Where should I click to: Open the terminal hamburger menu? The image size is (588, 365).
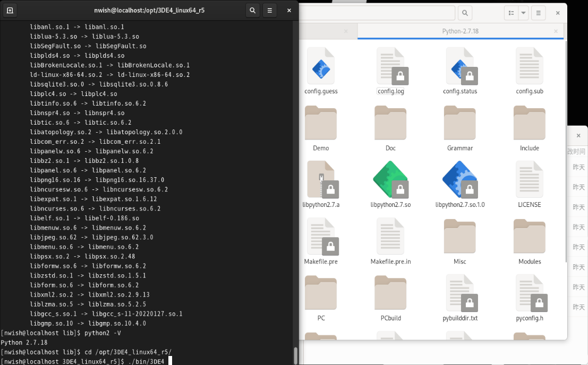pos(270,10)
